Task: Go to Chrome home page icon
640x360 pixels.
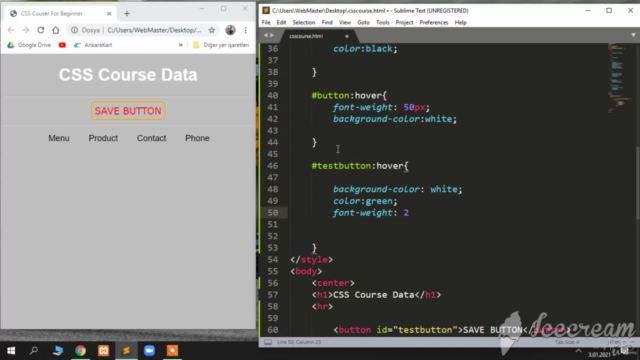Action: 56,30
